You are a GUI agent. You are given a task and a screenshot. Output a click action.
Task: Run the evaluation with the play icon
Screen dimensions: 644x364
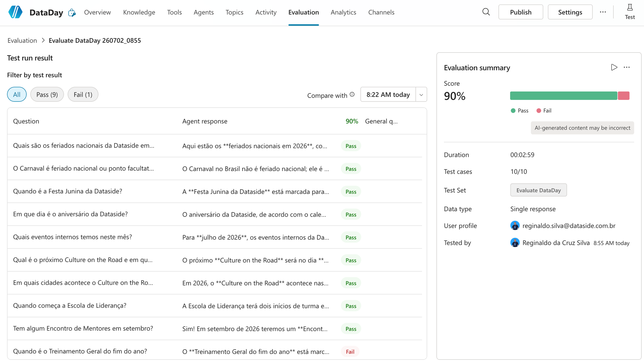point(614,67)
